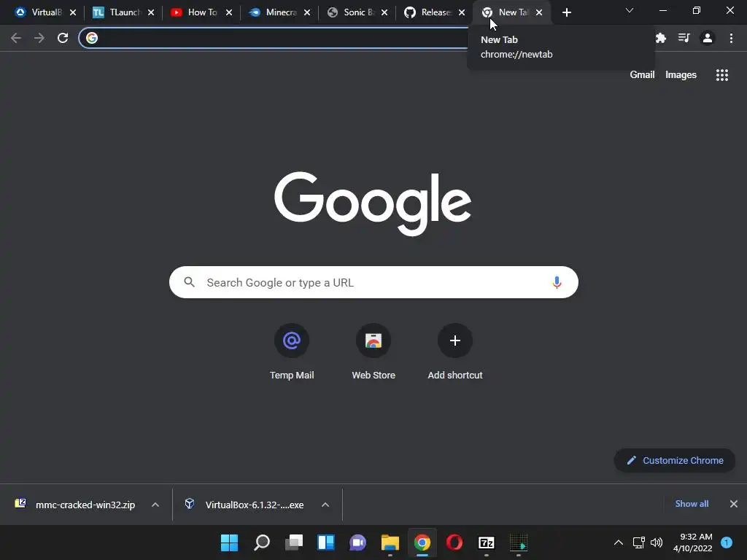
Task: Open network status tray icon
Action: 638,542
